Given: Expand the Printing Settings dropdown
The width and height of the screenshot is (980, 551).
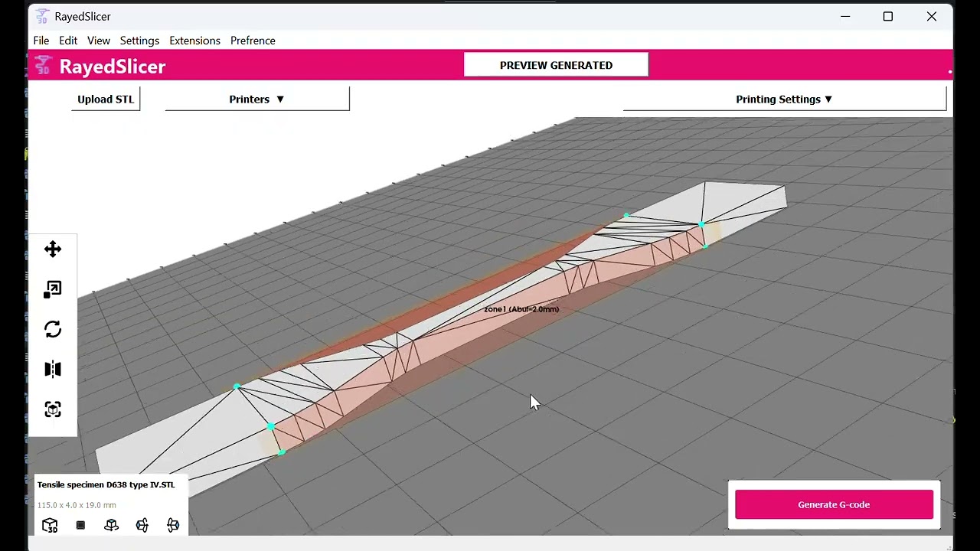Looking at the screenshot, I should point(785,99).
